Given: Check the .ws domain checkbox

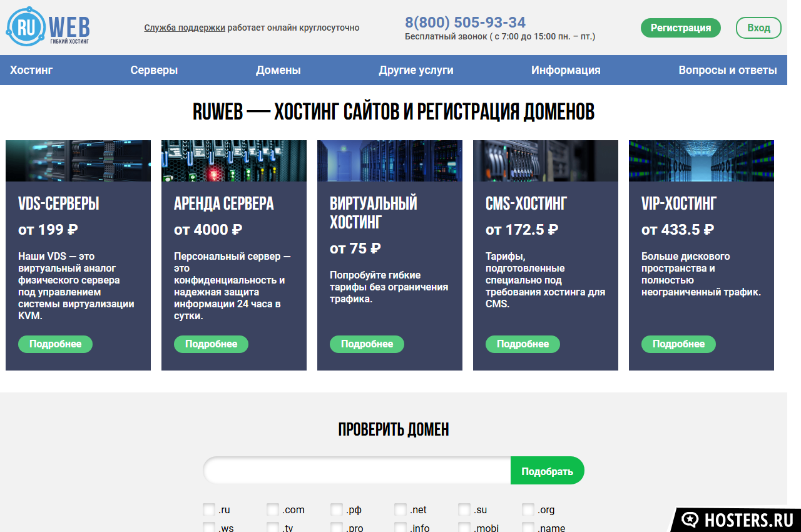Looking at the screenshot, I should coord(209,528).
